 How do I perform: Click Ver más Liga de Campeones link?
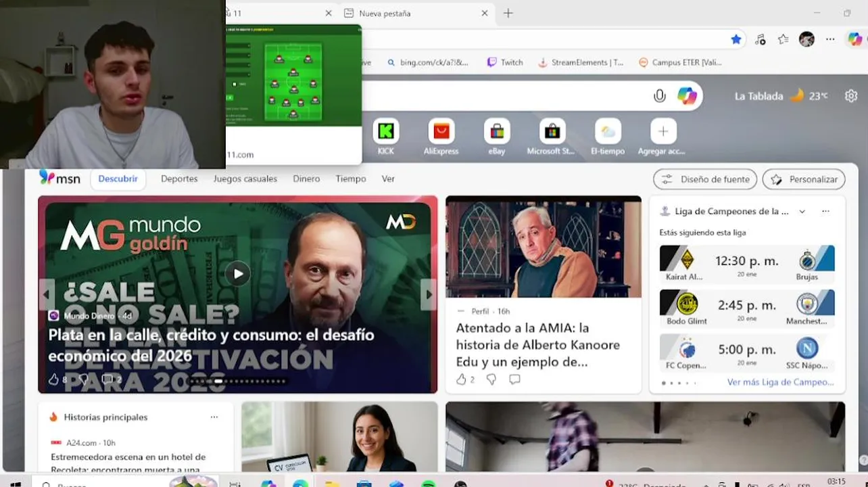781,382
